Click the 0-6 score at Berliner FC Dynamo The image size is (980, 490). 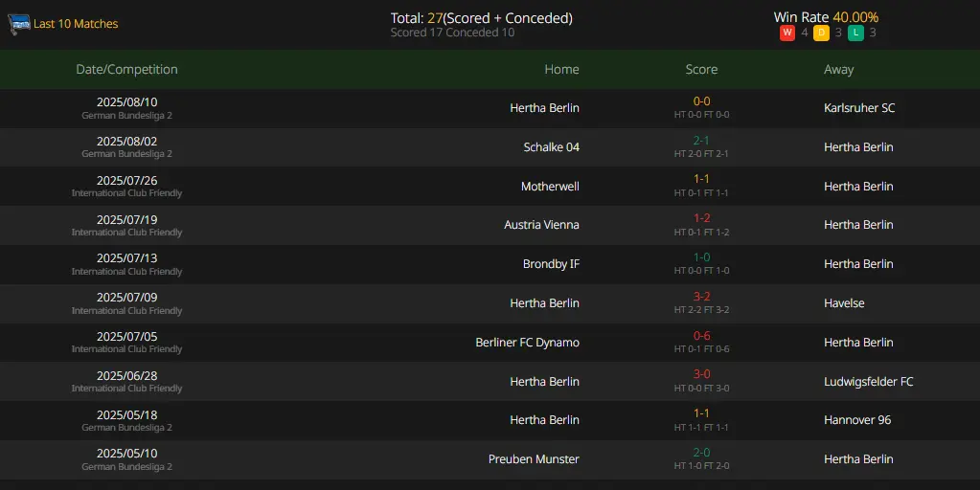pyautogui.click(x=701, y=336)
